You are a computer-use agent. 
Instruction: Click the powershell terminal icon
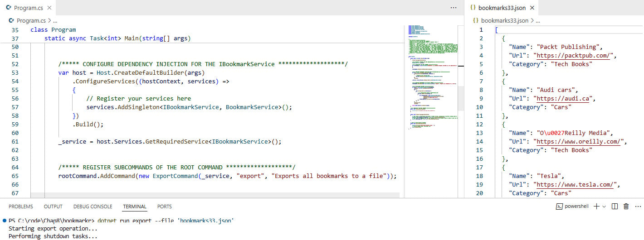point(560,206)
